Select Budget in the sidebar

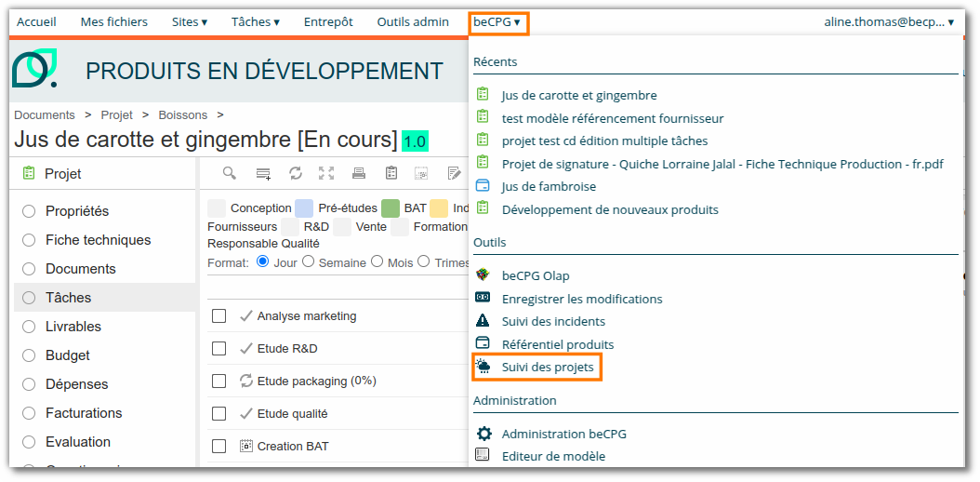click(68, 355)
